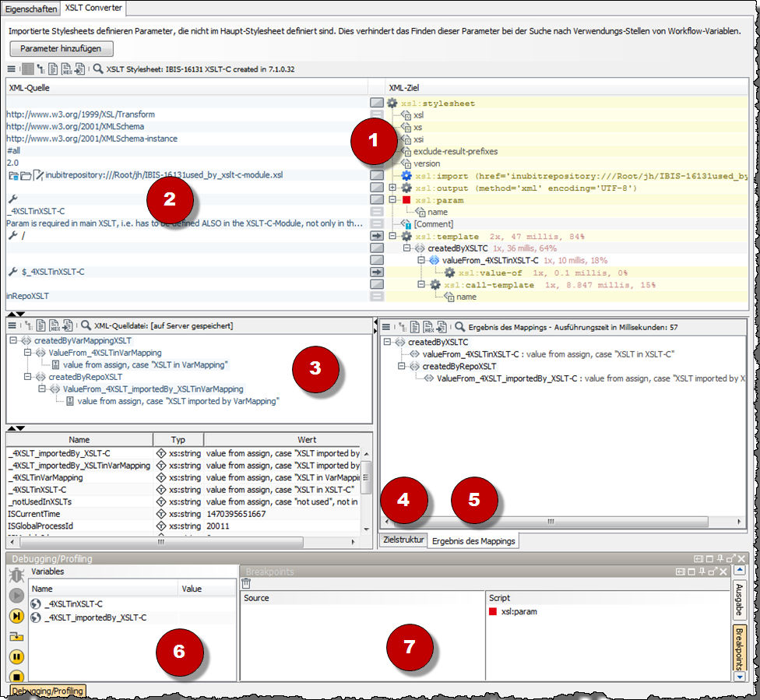Screen dimensions: 760x700
Task: Switch to the Zielstruktur tab
Action: coord(403,540)
